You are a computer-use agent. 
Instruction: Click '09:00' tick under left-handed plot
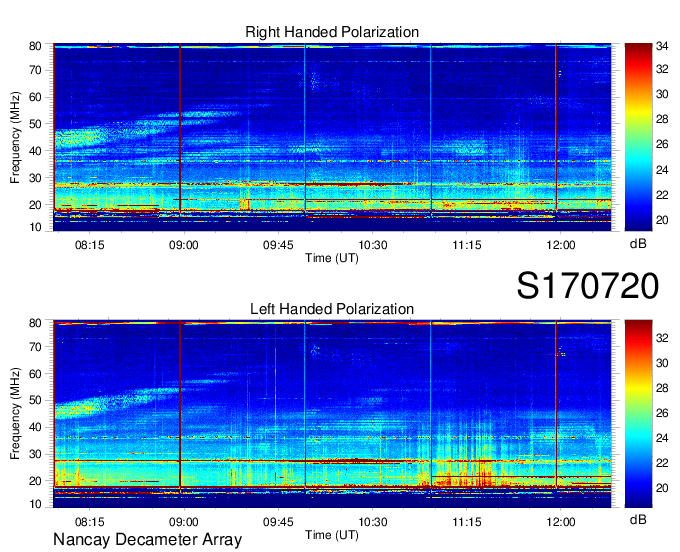183,522
